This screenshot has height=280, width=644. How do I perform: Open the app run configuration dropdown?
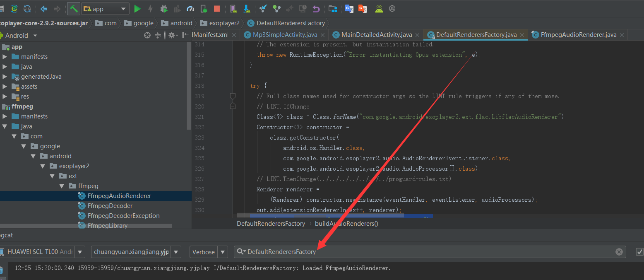click(106, 9)
